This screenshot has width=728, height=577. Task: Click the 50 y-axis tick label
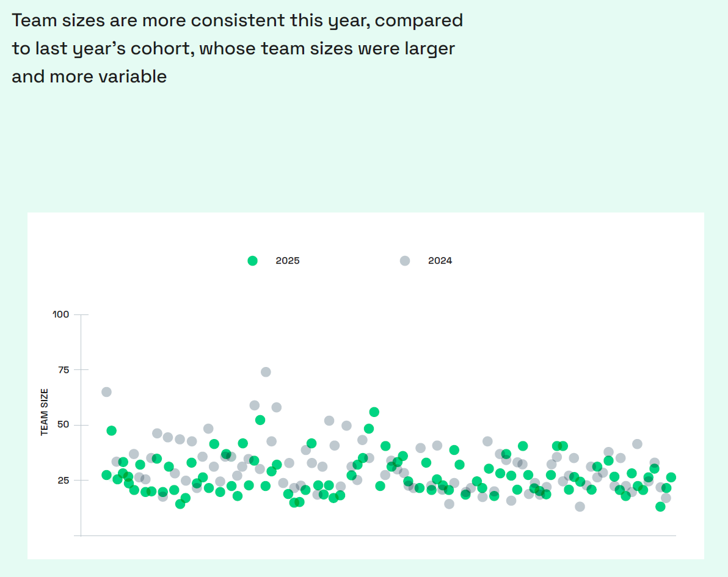(63, 425)
